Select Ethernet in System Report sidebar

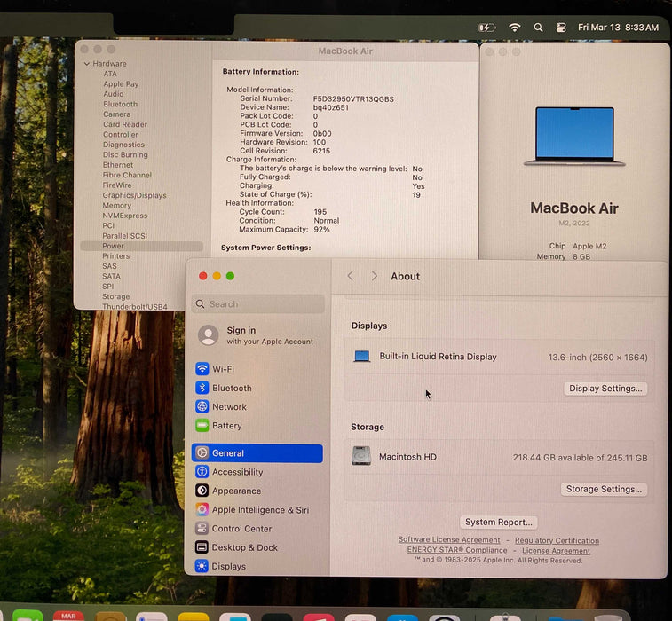point(118,165)
